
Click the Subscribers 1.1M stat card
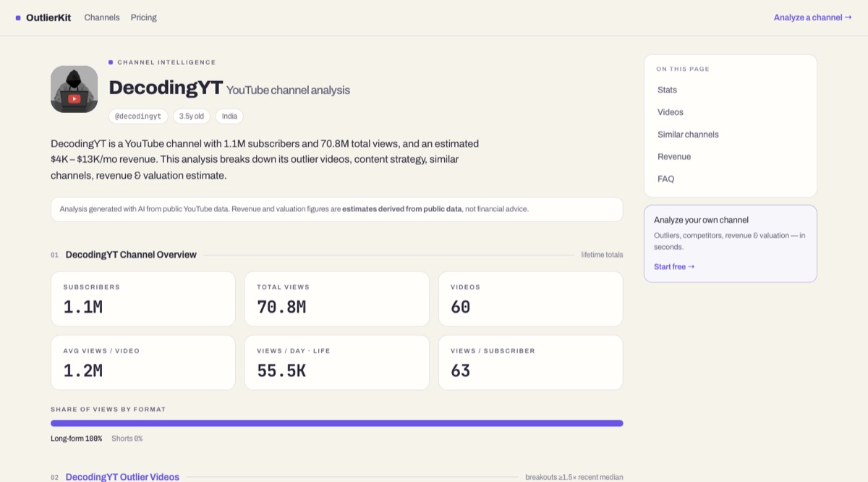(143, 299)
